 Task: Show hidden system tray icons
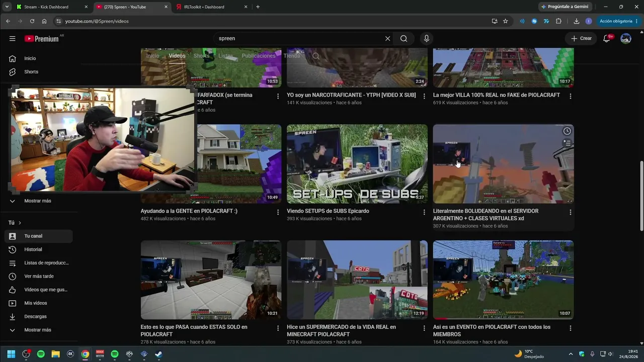571,354
